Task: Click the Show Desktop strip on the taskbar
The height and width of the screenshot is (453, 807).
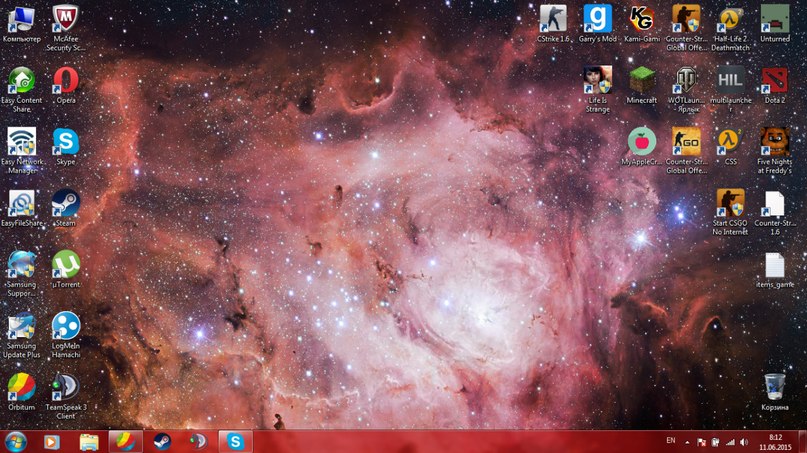Action: tap(802, 442)
